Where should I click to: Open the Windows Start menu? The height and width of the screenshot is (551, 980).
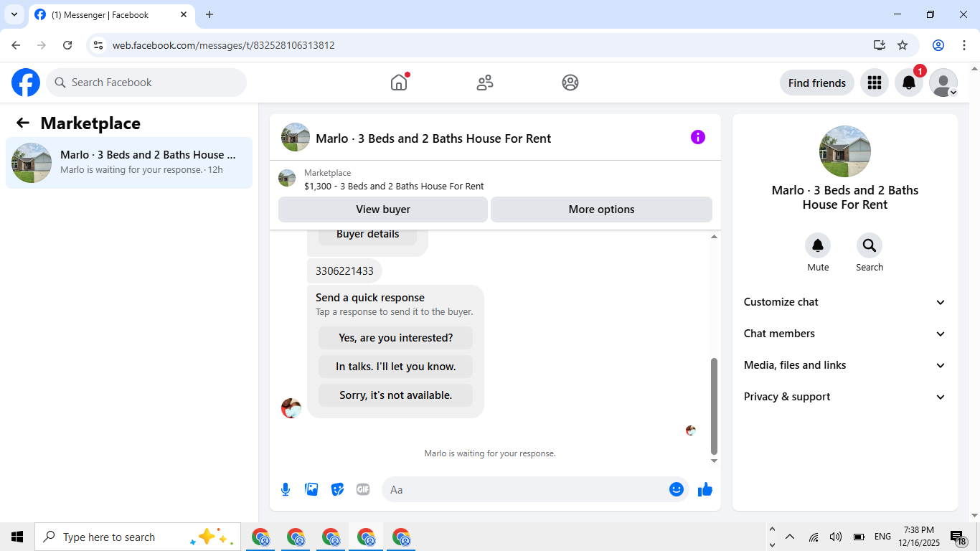[17, 537]
